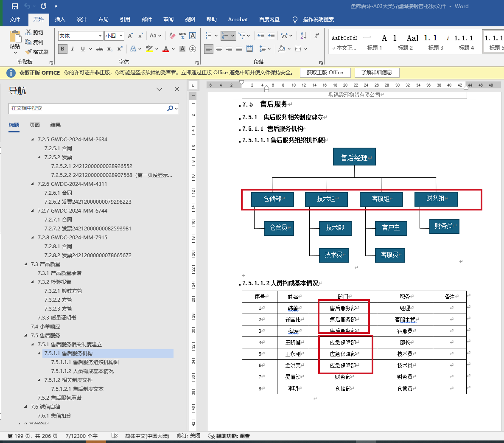This screenshot has width=504, height=443.
Task: Toggle Bold formatting
Action: [63, 49]
